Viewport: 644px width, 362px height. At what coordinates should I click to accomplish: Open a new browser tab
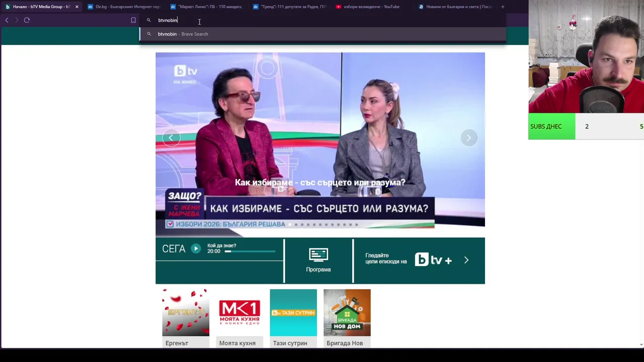point(503,7)
